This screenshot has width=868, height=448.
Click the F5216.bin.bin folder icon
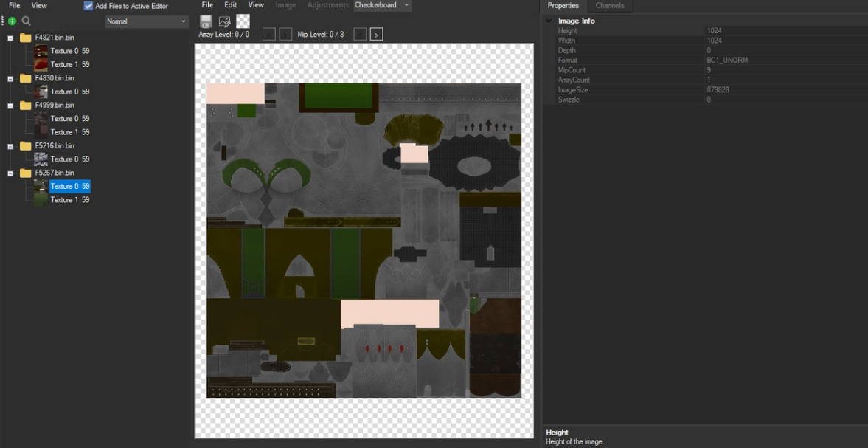click(26, 145)
